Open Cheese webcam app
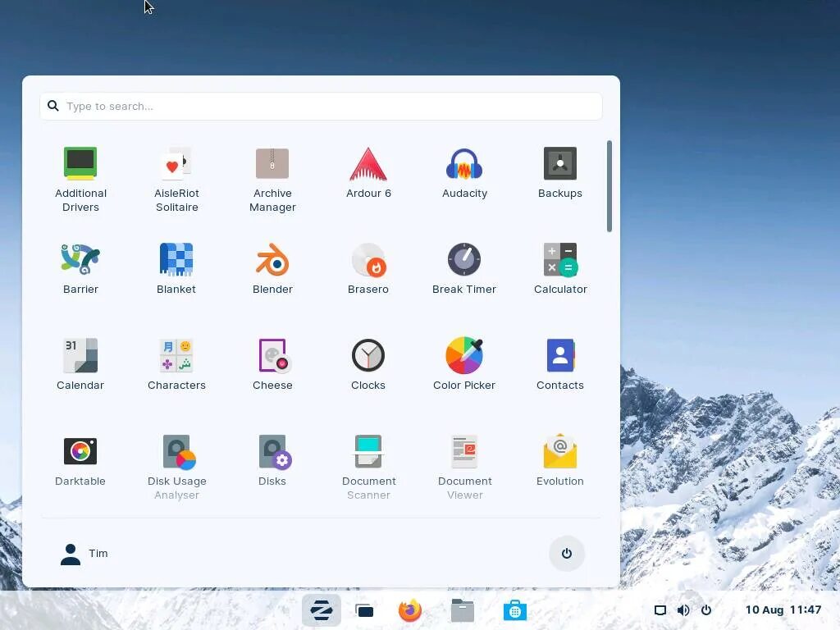Screen dimensions: 840x630 tap(272, 364)
